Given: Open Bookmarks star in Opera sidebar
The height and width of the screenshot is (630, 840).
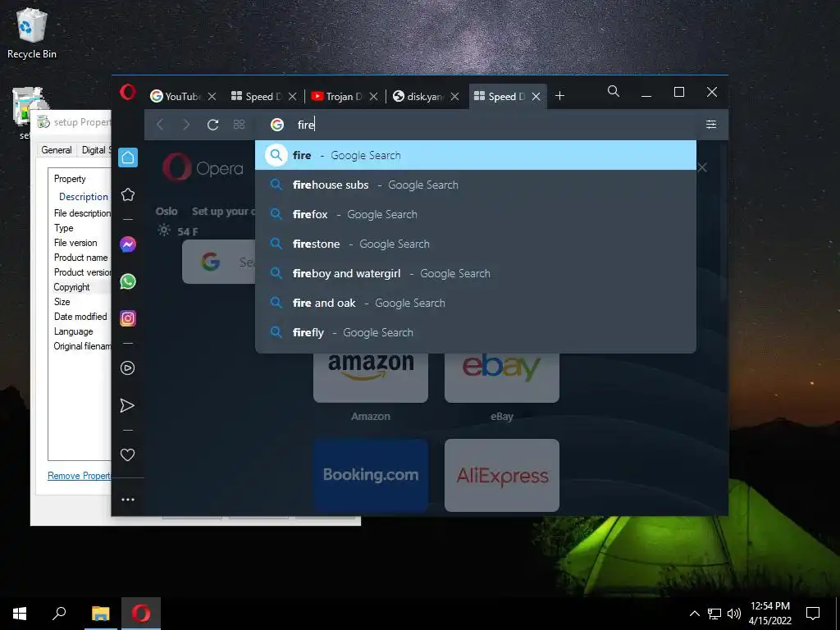Looking at the screenshot, I should click(x=128, y=194).
